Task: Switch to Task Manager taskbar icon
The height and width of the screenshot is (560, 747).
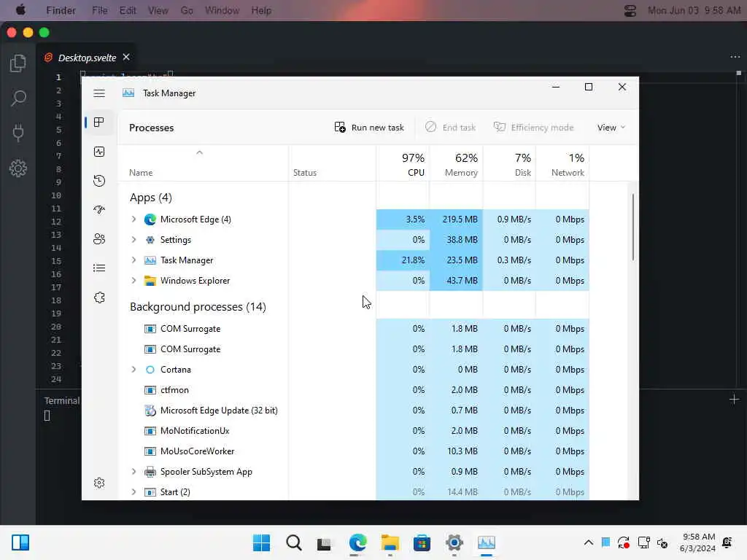Action: coord(487,542)
